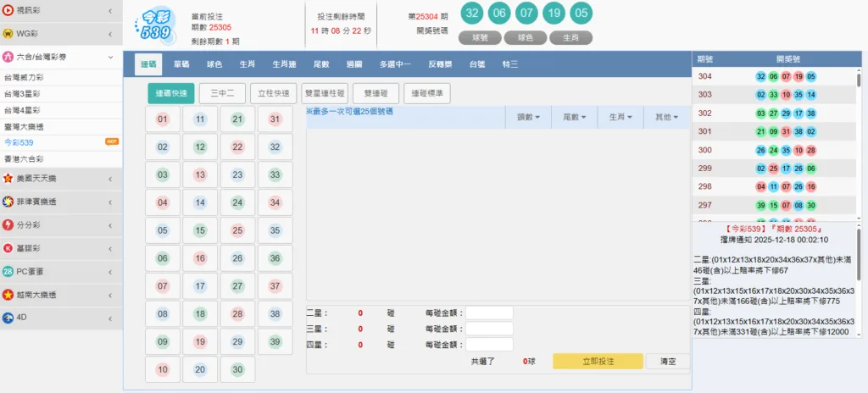This screenshot has width=868, height=393.
Task: Click the PC蛋蛋 sidebar icon
Action: coord(8,272)
